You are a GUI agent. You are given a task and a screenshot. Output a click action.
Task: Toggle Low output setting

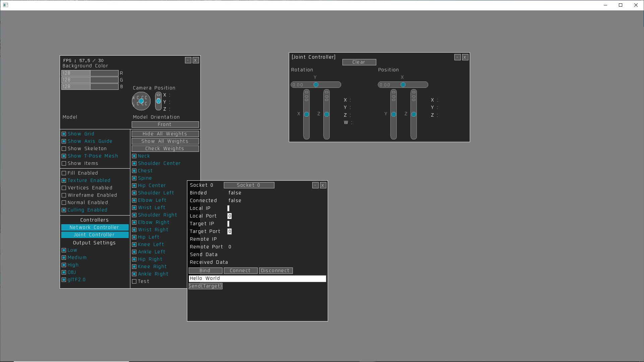click(x=64, y=250)
